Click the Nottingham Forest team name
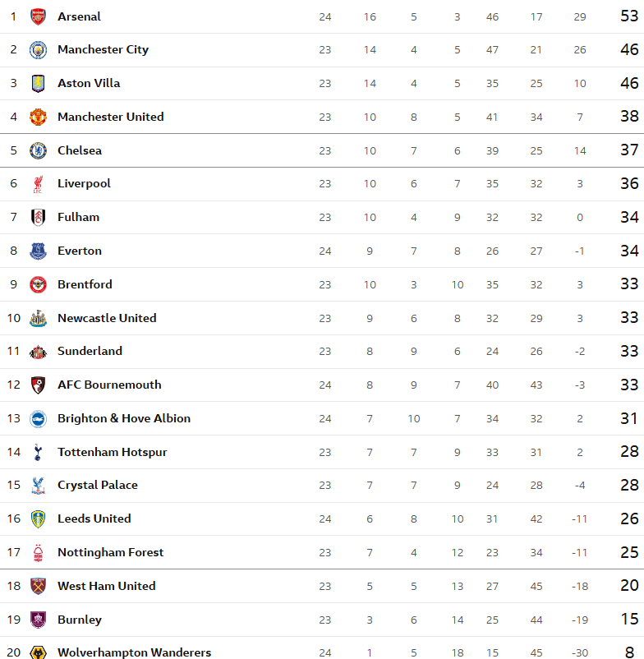This screenshot has width=644, height=659. [111, 552]
